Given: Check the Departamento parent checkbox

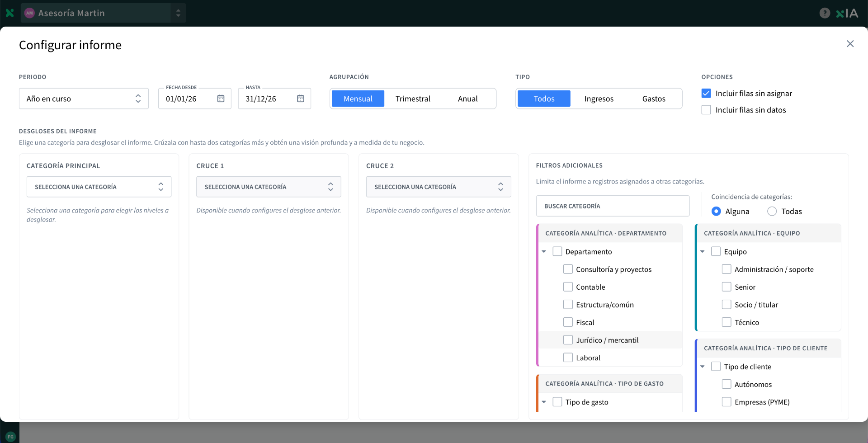Looking at the screenshot, I should [557, 251].
